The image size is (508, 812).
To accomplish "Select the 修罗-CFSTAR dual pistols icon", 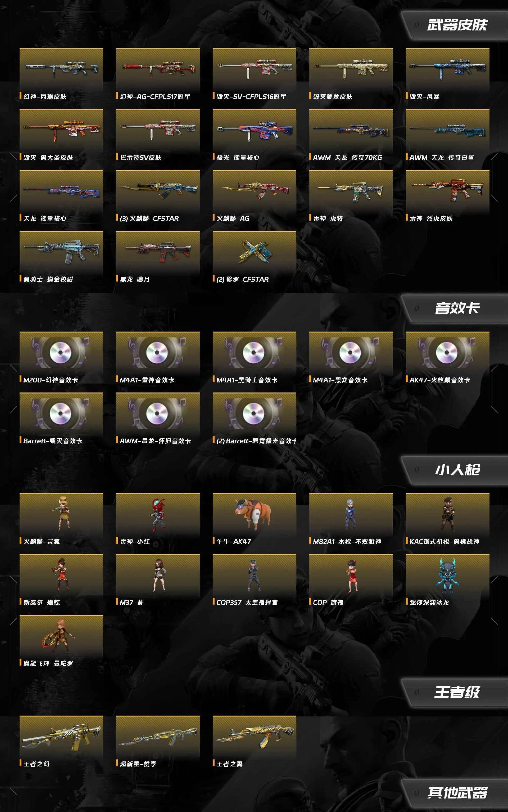I will (x=254, y=257).
